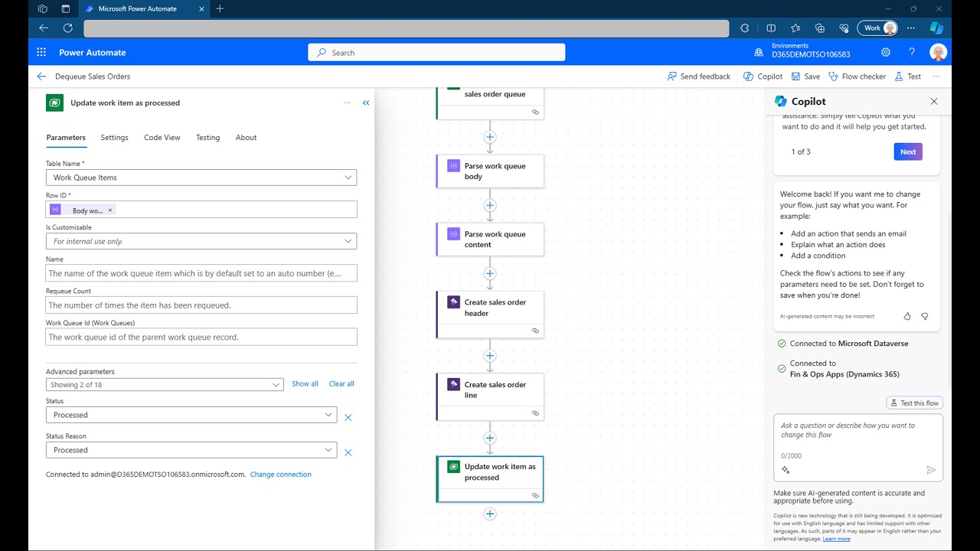Insert a step before Parse work queue body
This screenshot has width=980, height=551.
click(x=490, y=137)
